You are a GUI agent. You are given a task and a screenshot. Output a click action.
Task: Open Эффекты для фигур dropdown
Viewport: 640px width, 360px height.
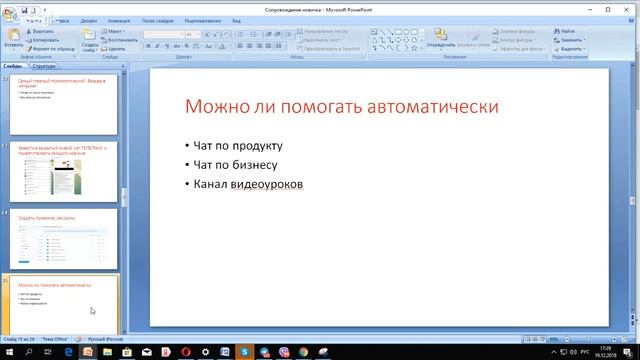(x=519, y=49)
